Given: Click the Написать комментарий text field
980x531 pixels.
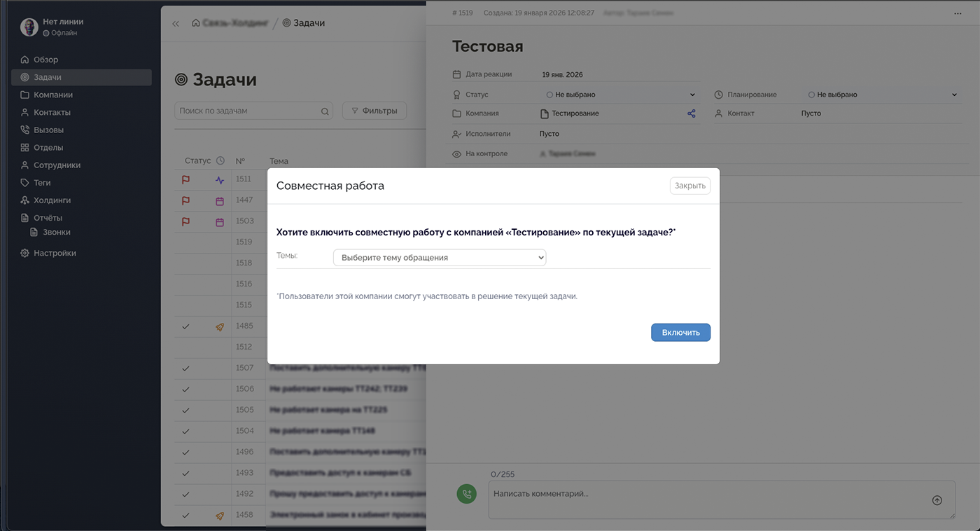Looking at the screenshot, I should 707,499.
